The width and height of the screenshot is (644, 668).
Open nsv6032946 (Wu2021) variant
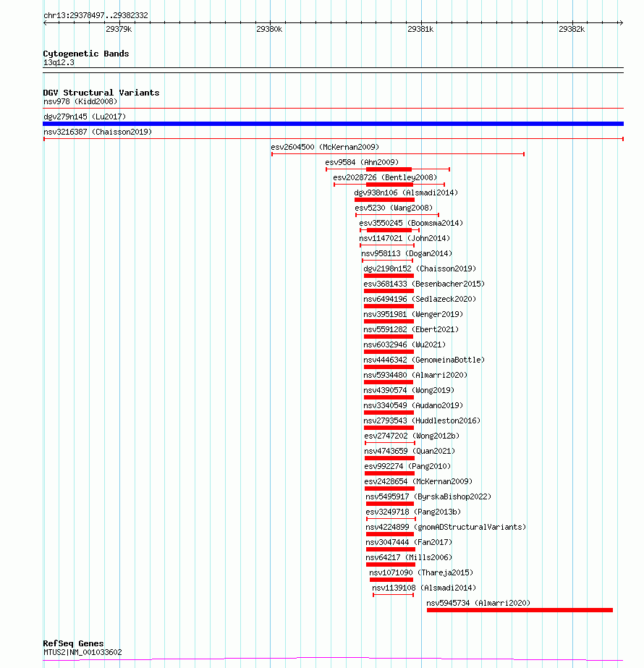[404, 344]
